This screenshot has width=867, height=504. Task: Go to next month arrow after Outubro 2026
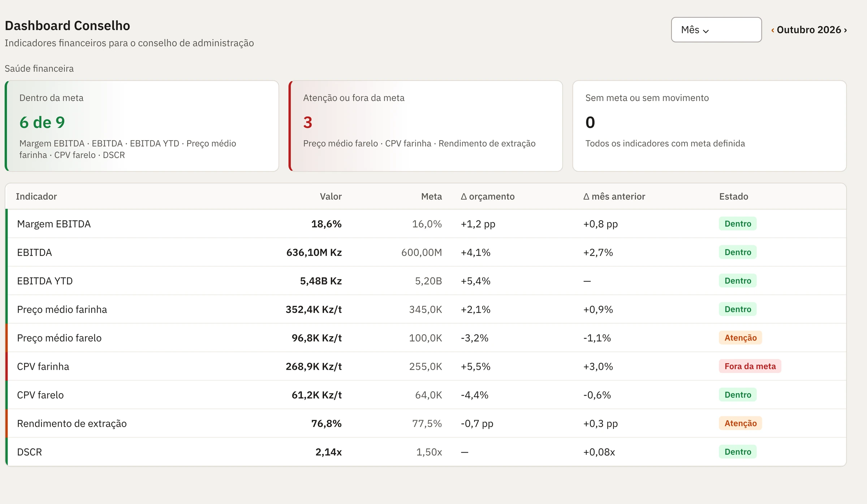click(845, 30)
